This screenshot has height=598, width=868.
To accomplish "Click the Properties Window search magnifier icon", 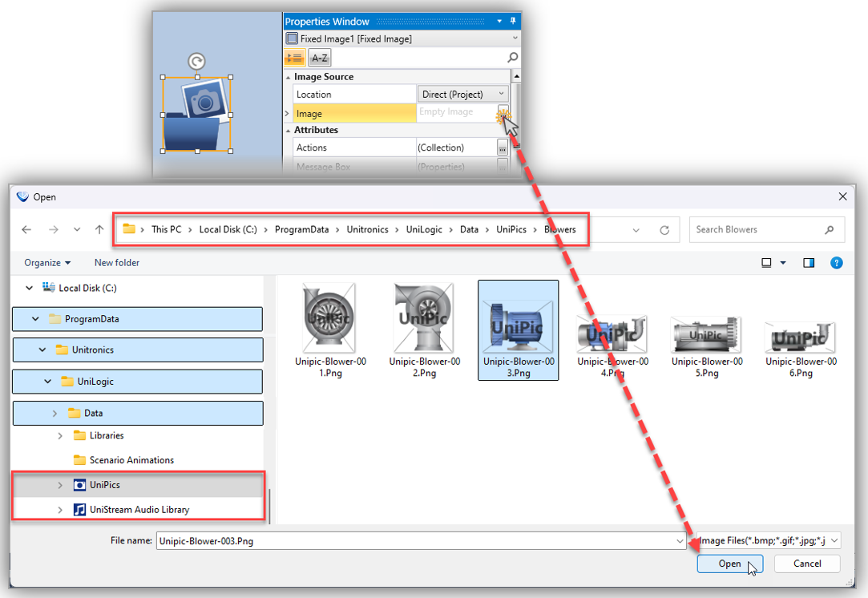I will click(x=513, y=58).
